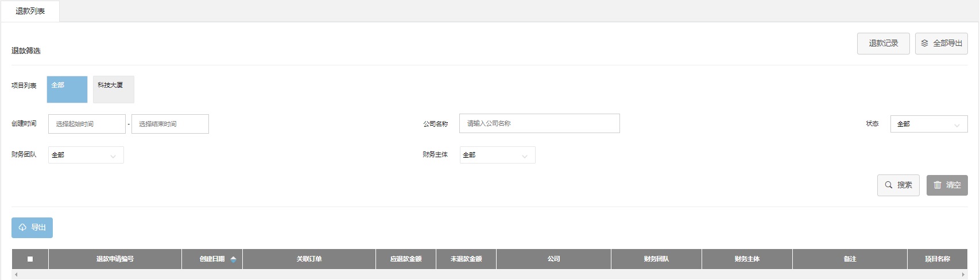Open the 状态 dropdown

tap(928, 124)
